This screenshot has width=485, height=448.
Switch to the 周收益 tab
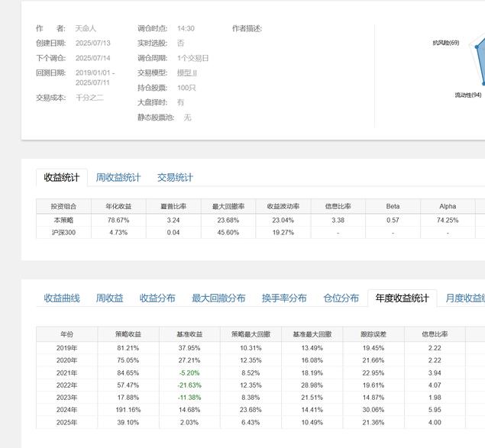click(109, 298)
